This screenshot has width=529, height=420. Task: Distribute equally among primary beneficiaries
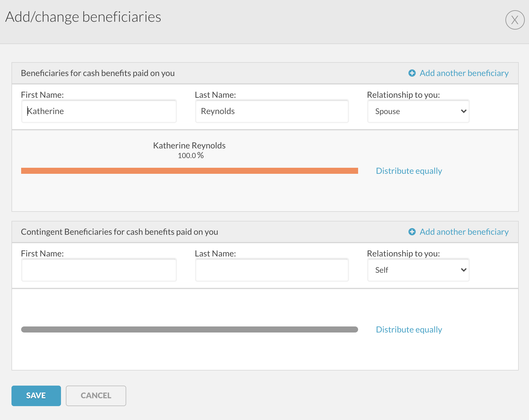(x=409, y=171)
